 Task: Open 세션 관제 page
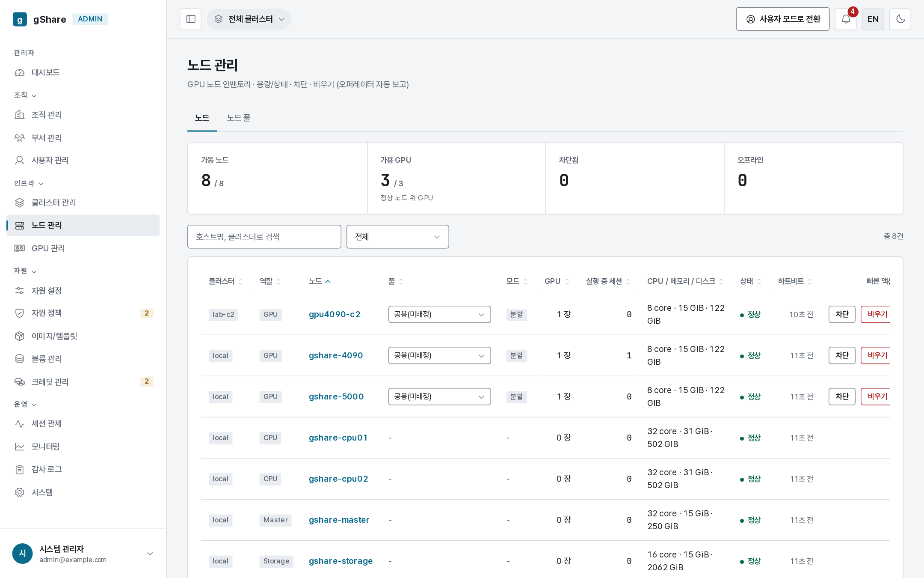pyautogui.click(x=83, y=423)
